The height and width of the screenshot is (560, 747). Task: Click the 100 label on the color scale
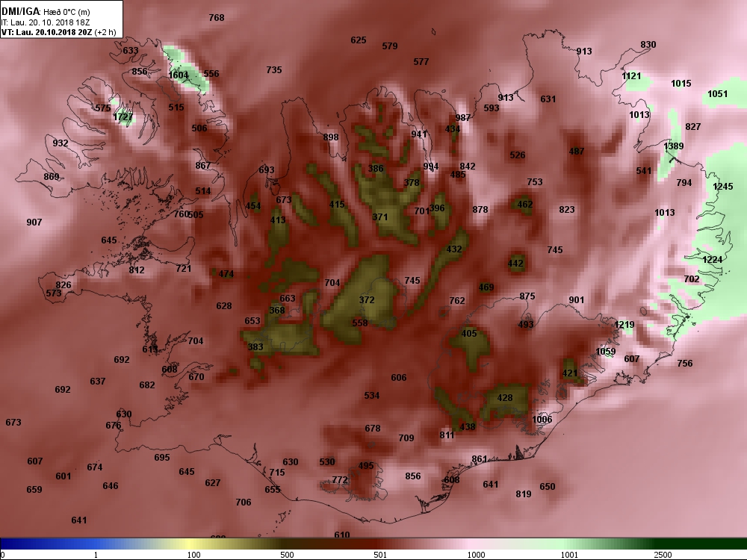pos(194,554)
